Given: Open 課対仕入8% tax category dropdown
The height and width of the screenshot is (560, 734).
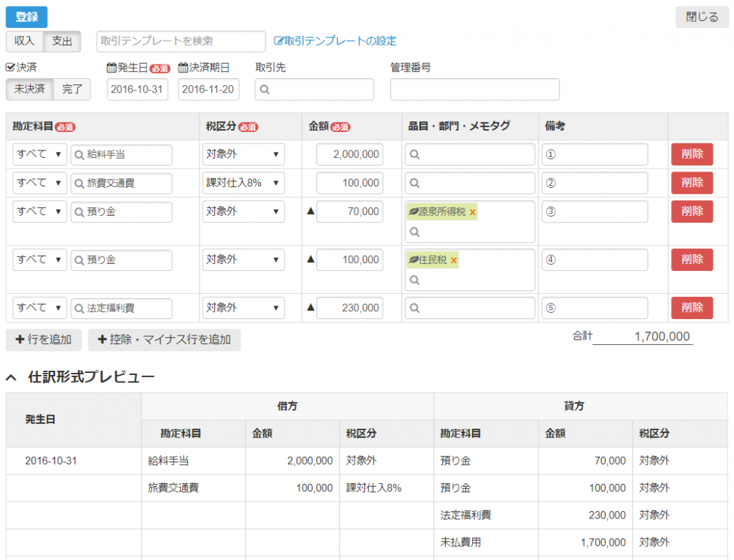Looking at the screenshot, I should (243, 183).
